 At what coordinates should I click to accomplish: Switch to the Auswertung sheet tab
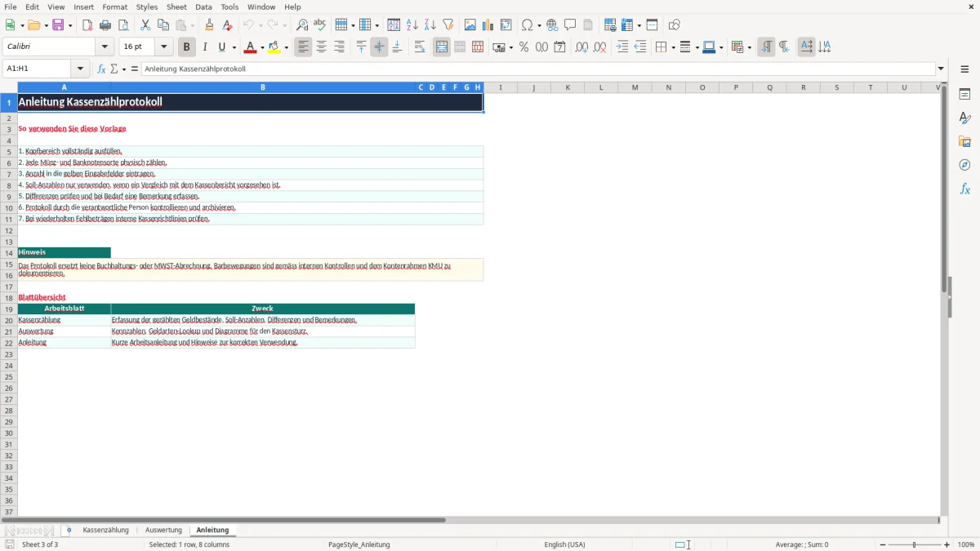point(163,531)
